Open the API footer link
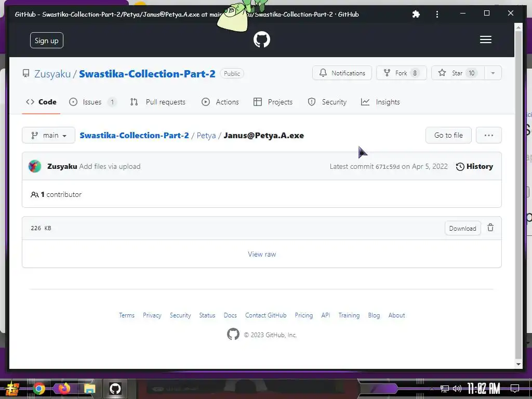This screenshot has height=399, width=532. click(x=325, y=315)
